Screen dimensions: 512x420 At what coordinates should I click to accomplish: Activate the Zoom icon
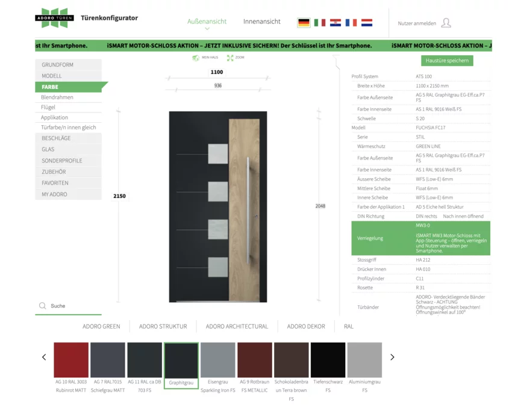point(230,58)
